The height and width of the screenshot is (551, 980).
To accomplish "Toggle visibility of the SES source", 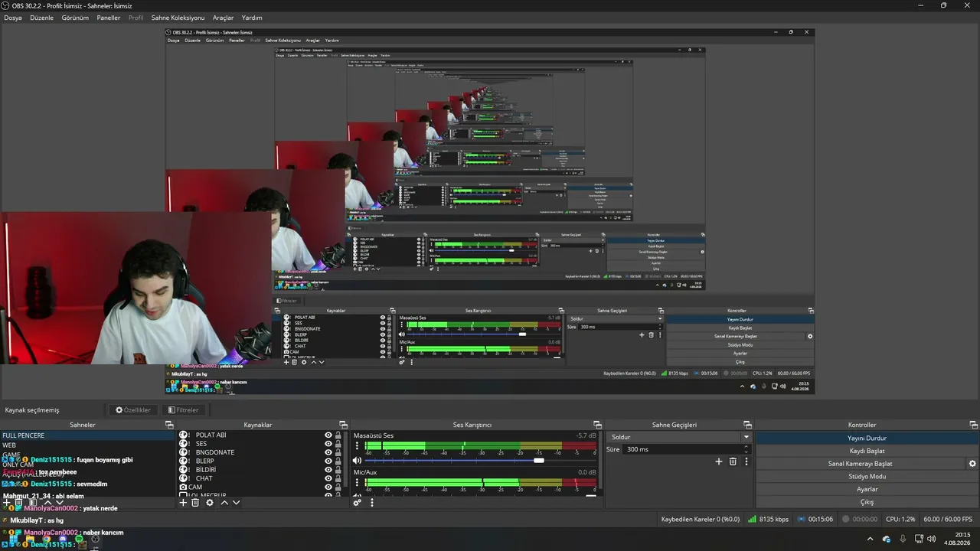I will pyautogui.click(x=328, y=443).
